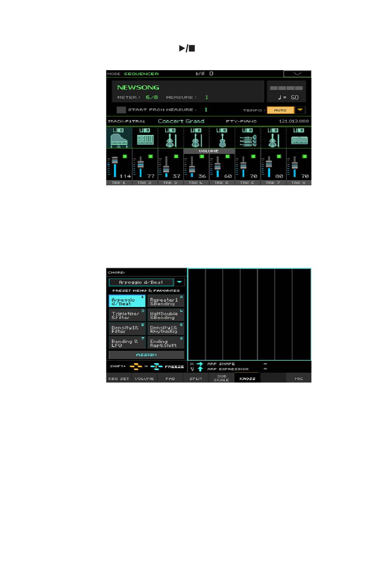
Task: Toggle the Track 1 play/mute status indicator
Action: 125,156
